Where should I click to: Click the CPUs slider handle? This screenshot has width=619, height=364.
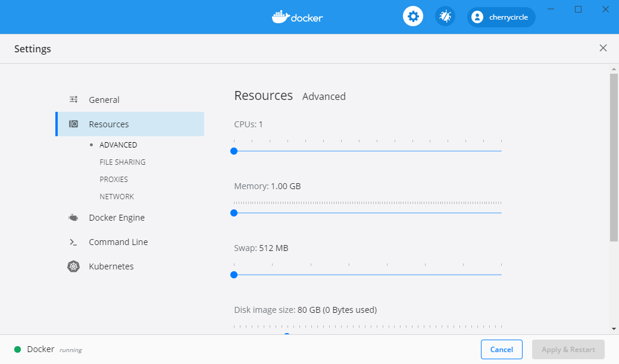point(234,151)
